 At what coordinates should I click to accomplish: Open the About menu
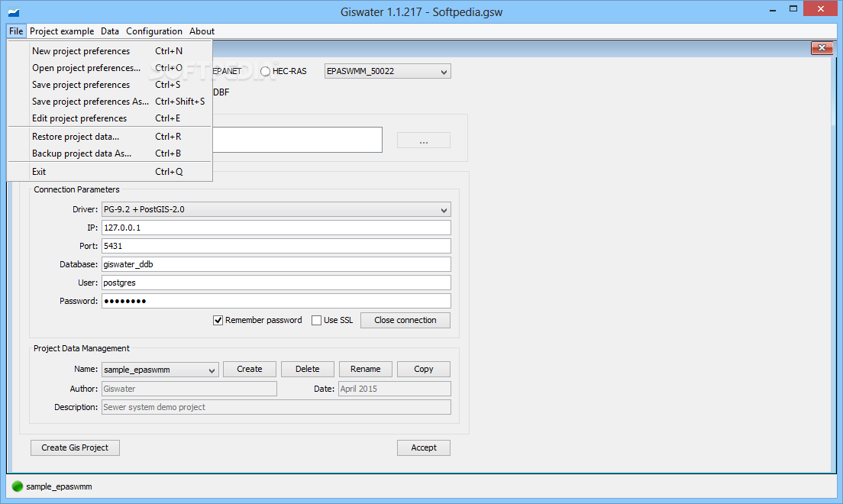(x=202, y=31)
